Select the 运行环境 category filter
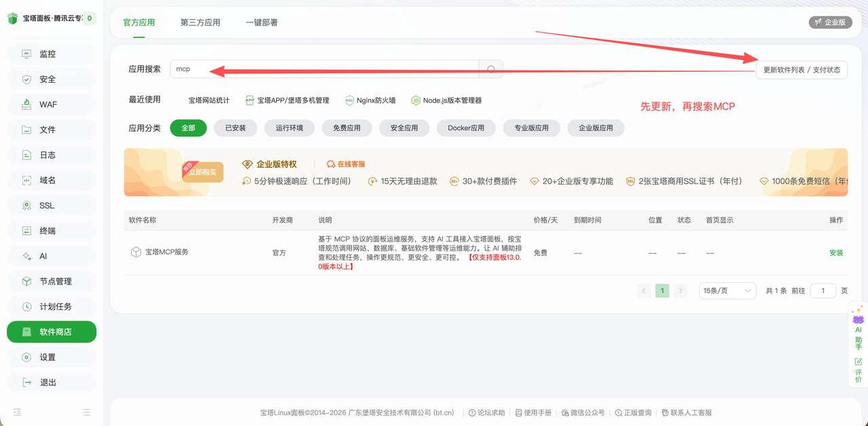 click(290, 128)
